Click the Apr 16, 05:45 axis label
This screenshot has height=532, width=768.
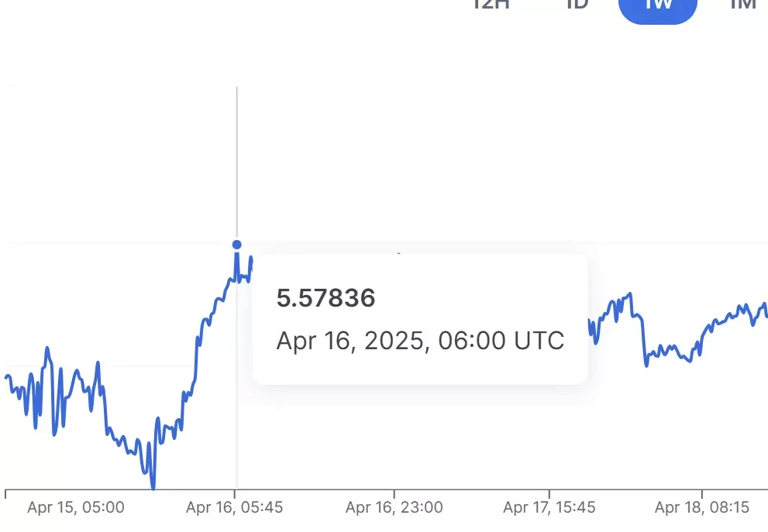(x=234, y=507)
